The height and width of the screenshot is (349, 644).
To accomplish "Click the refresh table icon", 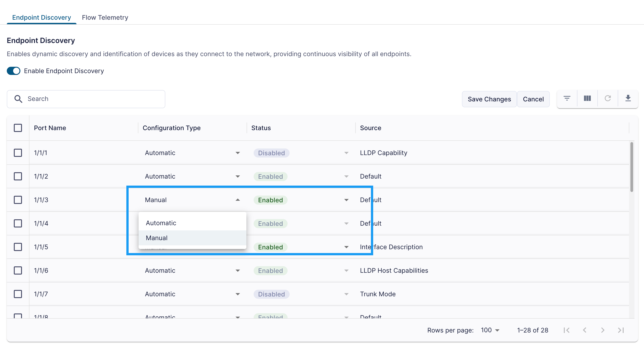I will tap(608, 98).
